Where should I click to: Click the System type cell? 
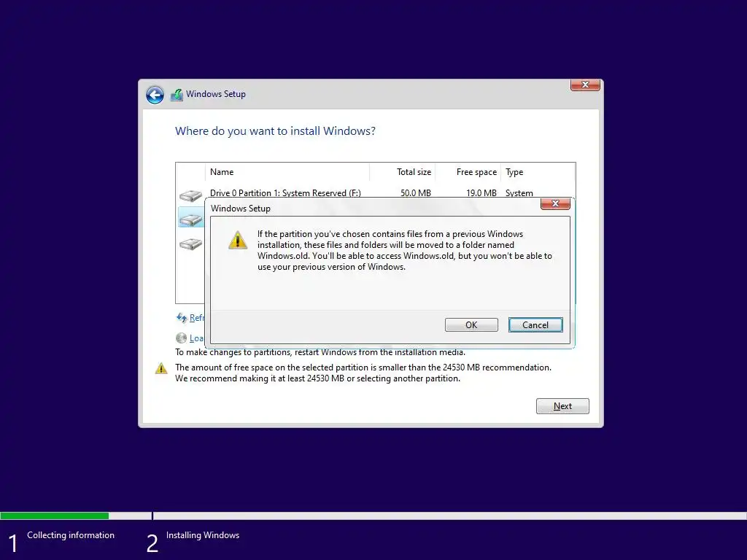click(519, 192)
